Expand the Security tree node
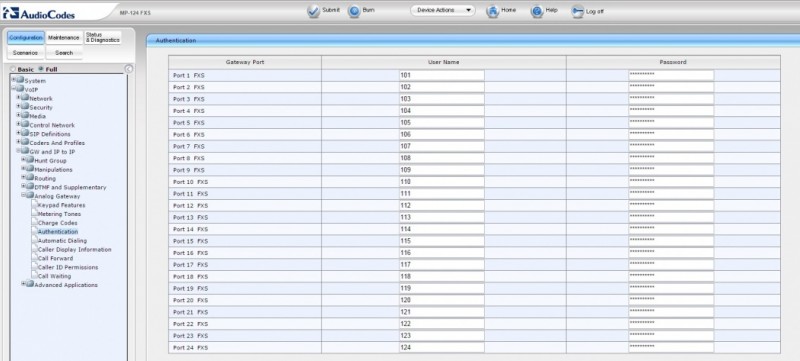The image size is (800, 361). point(18,106)
